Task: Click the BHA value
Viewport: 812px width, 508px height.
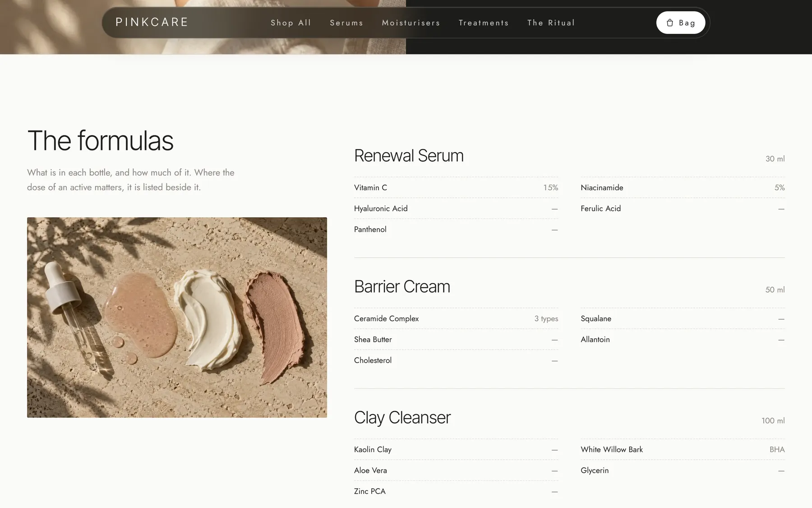Action: 777,449
